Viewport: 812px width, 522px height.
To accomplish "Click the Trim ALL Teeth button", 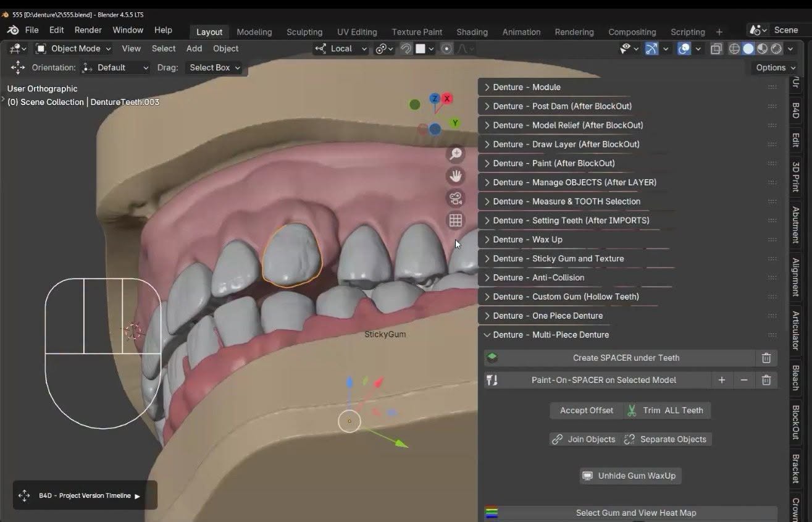I will 667,410.
